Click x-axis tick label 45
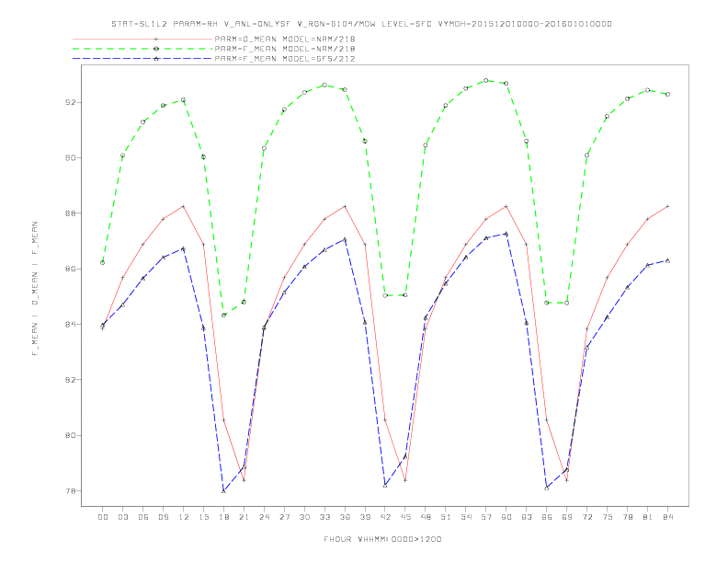Image resolution: width=728 pixels, height=563 pixels. (x=405, y=517)
